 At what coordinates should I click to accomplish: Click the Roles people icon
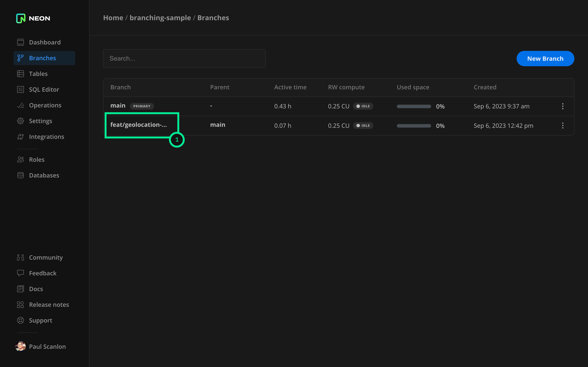[x=20, y=159]
